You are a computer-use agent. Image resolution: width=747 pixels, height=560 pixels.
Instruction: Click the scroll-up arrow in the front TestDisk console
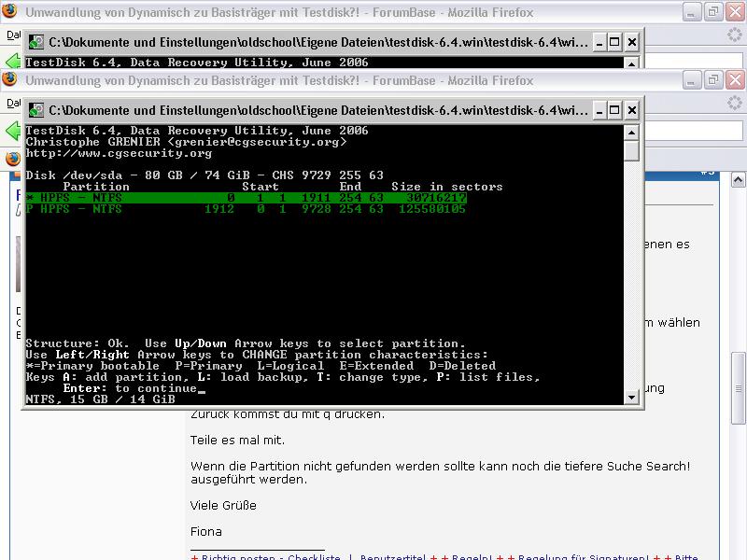631,133
